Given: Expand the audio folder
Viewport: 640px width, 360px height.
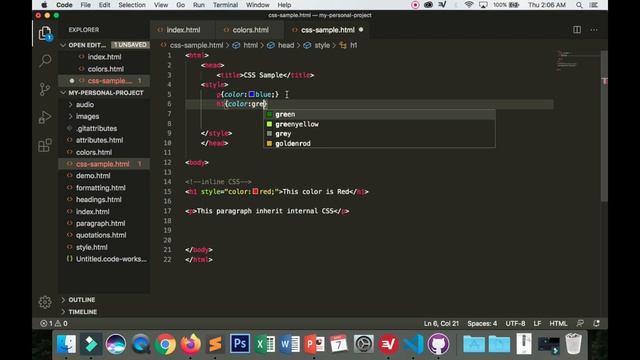Looking at the screenshot, I should (x=85, y=105).
